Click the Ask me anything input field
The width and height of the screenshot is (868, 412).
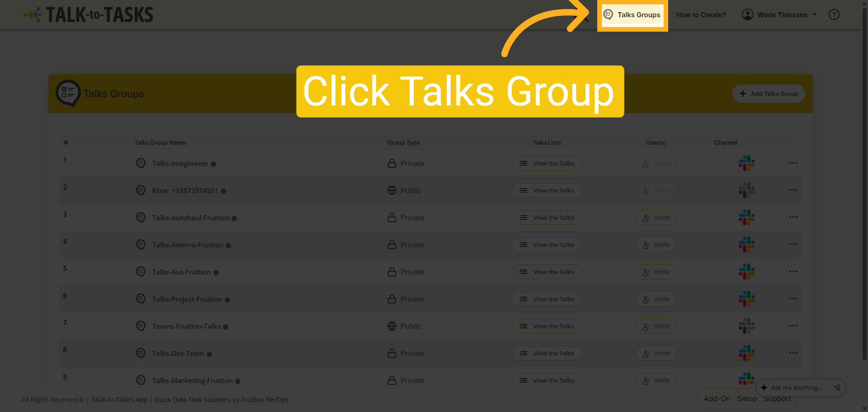[797, 388]
